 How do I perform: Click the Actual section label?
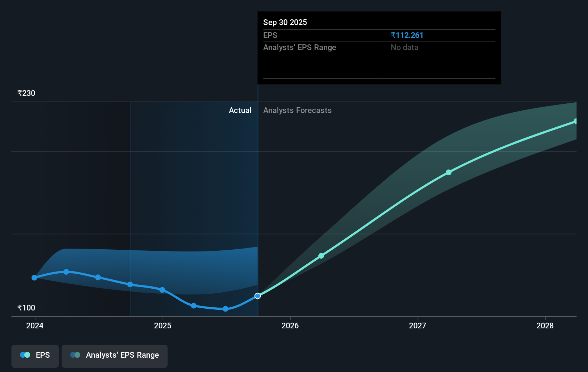click(240, 111)
